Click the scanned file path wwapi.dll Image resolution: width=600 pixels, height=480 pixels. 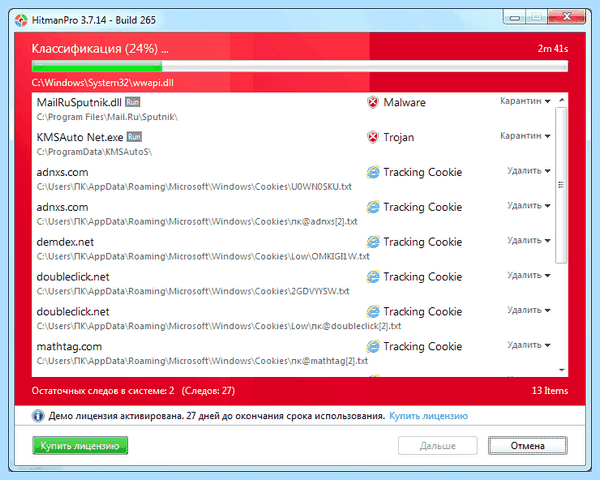click(103, 83)
